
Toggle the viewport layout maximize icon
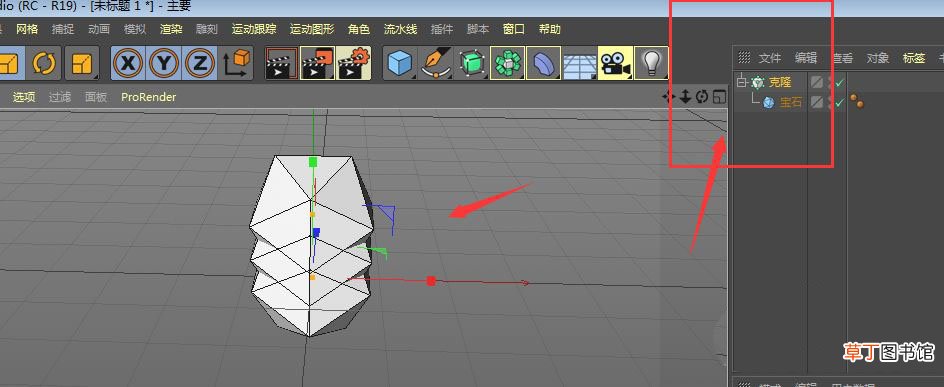(x=719, y=96)
